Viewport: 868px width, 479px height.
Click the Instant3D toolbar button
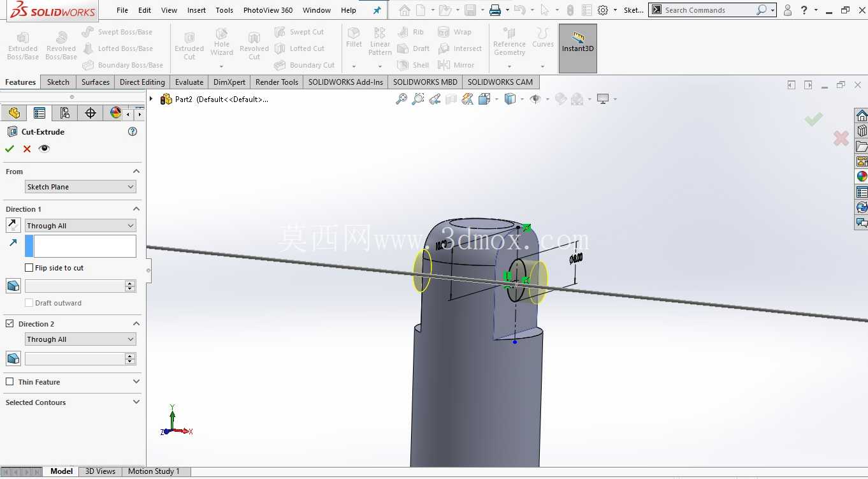pyautogui.click(x=578, y=48)
